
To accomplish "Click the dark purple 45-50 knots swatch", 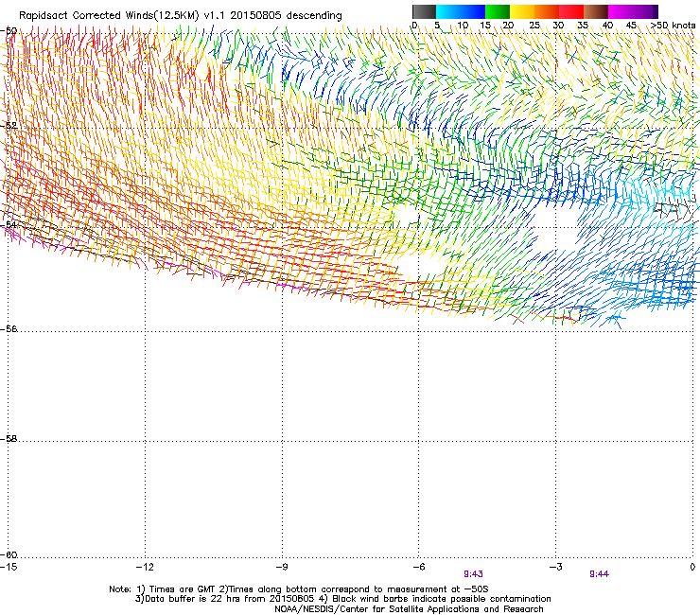I will pyautogui.click(x=645, y=11).
